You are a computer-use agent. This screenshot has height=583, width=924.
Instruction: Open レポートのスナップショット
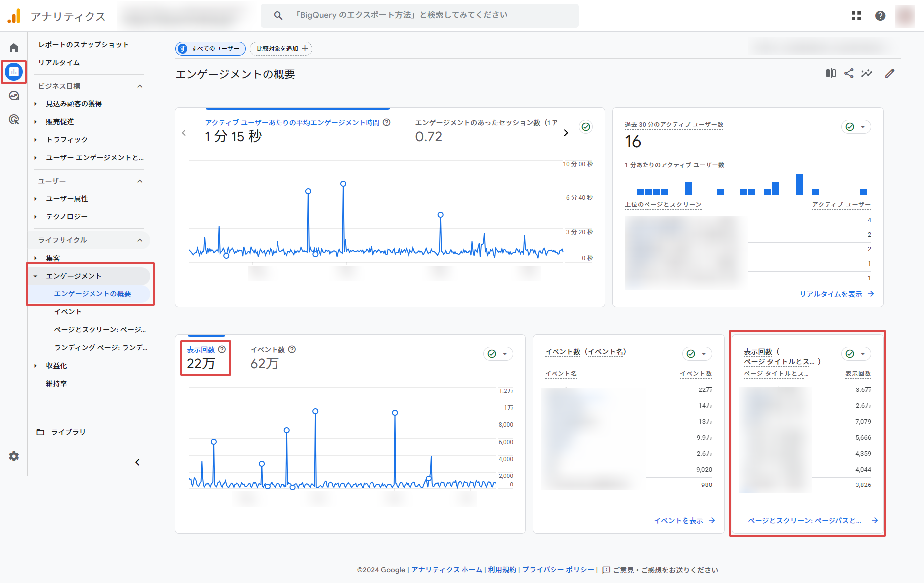tap(84, 44)
